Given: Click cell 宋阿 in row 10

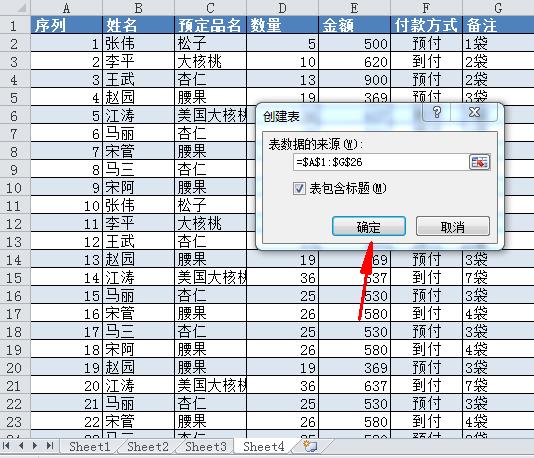Looking at the screenshot, I should click(x=138, y=187).
